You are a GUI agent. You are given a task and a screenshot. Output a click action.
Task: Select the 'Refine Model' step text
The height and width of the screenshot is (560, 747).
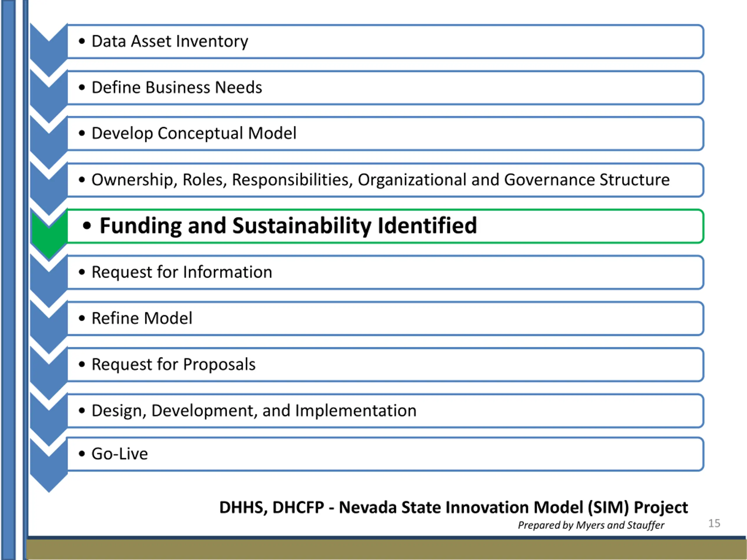[142, 318]
